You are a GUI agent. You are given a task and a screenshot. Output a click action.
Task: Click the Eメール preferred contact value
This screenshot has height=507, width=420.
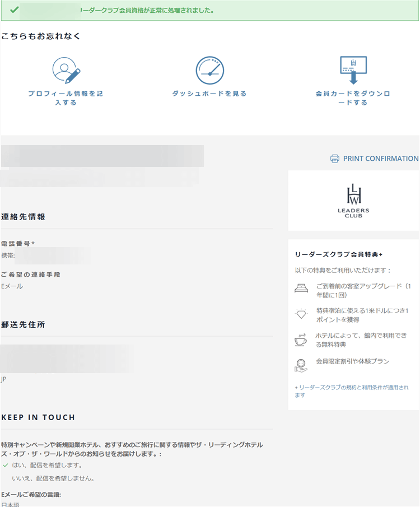[x=12, y=286]
